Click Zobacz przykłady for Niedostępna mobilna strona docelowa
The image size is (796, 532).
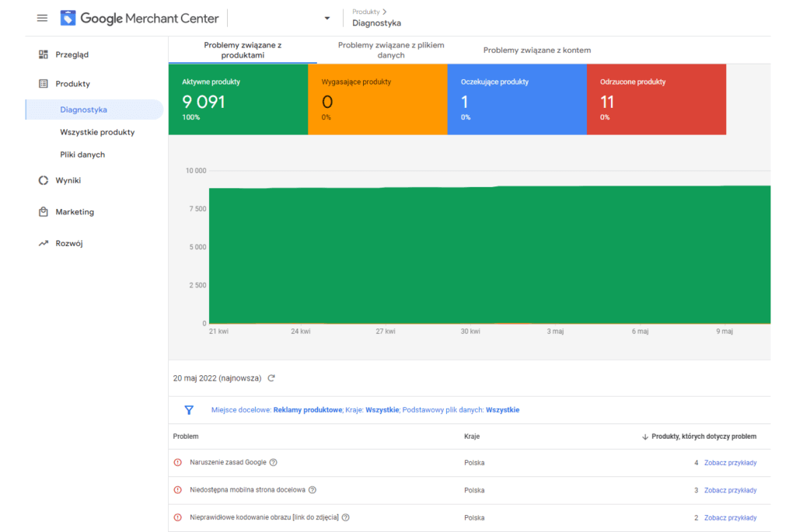tap(730, 490)
